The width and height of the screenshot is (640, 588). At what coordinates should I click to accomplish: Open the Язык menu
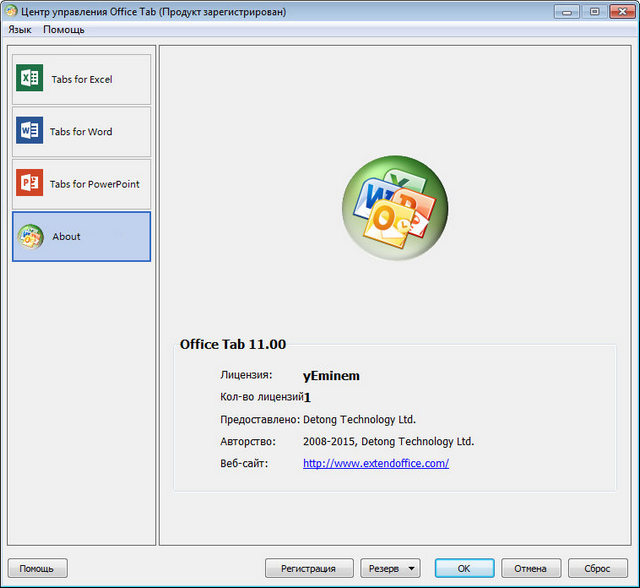[20, 30]
